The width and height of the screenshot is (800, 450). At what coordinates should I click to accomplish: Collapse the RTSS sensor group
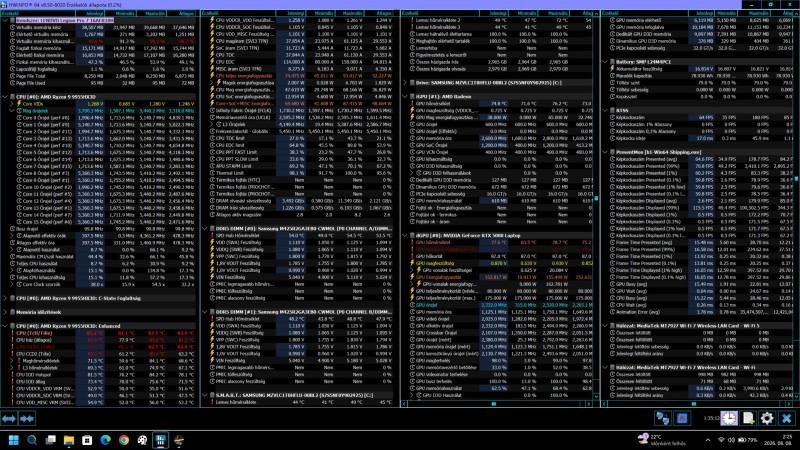(605, 110)
